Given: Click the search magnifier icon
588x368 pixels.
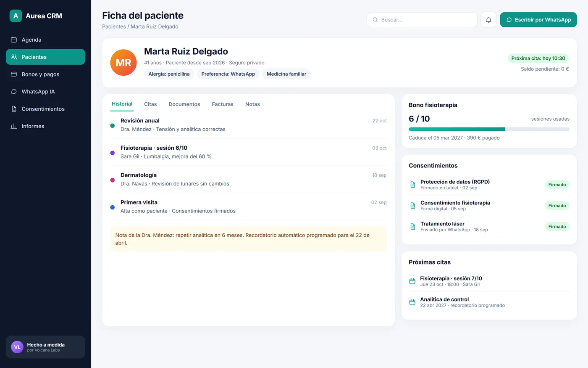Looking at the screenshot, I should tap(375, 20).
